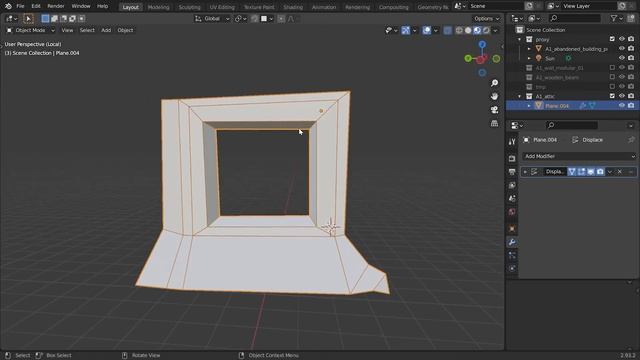640x360 pixels.
Task: Enable the A1_wooden_beam collection checkbox
Action: pos(612,77)
